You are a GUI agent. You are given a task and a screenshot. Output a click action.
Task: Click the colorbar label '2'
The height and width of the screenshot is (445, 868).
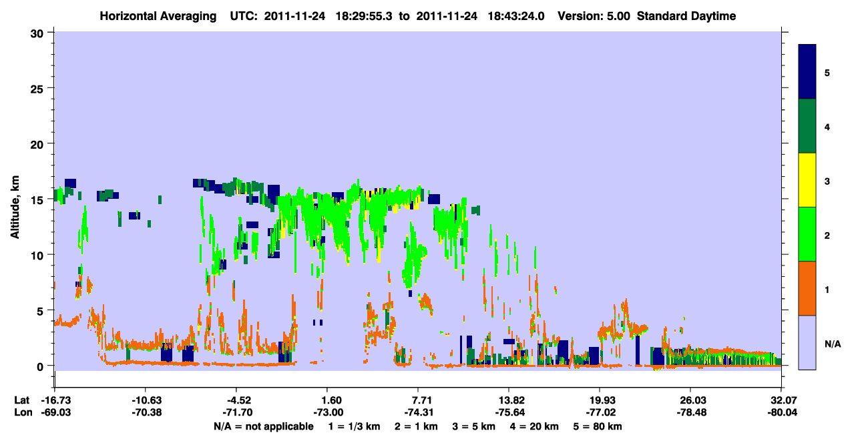[x=827, y=234]
